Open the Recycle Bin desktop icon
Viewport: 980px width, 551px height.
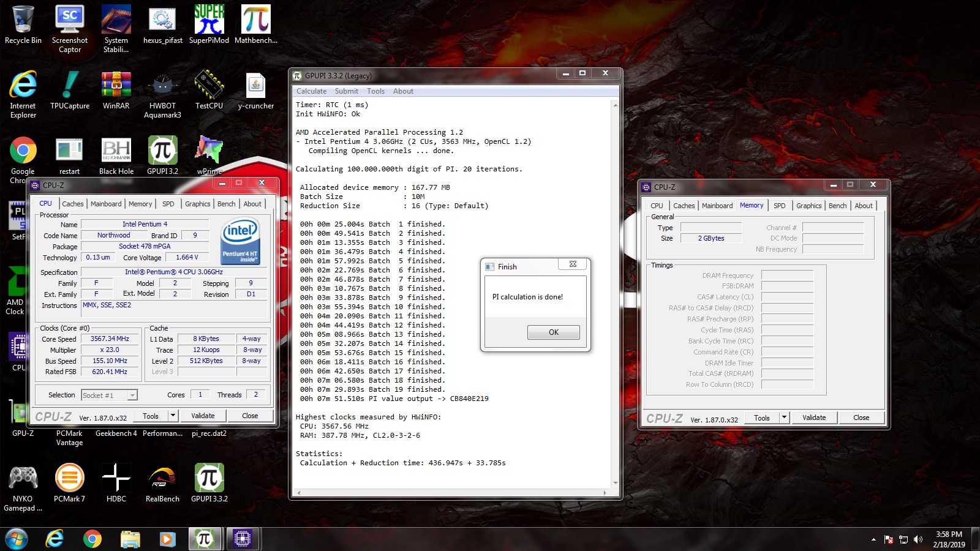click(23, 26)
